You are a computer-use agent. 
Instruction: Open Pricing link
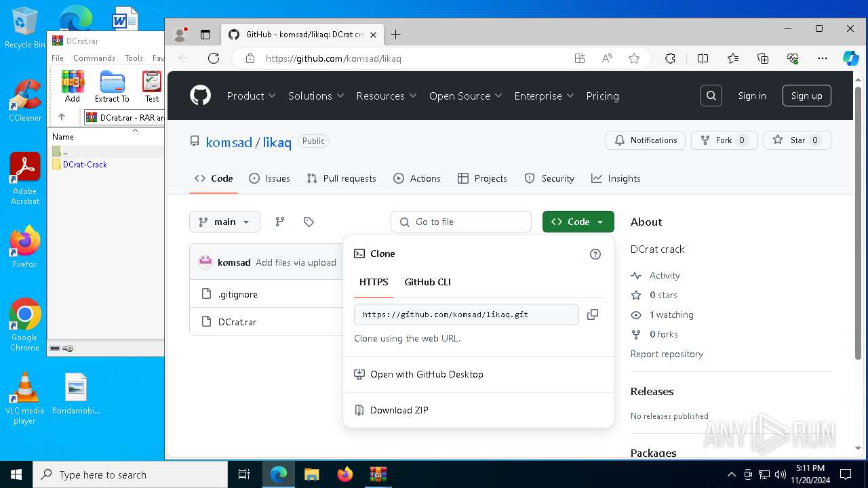[x=602, y=96]
